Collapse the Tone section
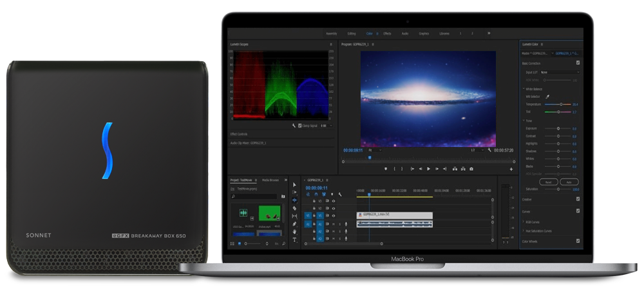The image size is (644, 289). point(524,120)
